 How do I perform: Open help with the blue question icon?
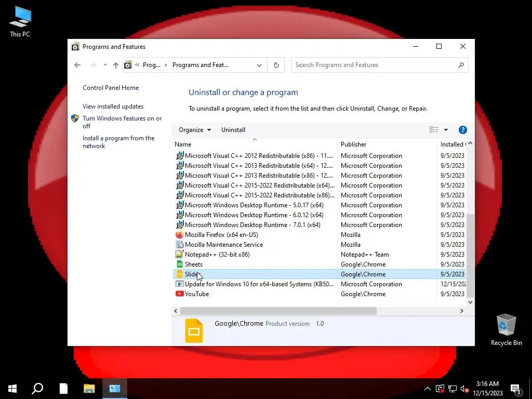click(462, 129)
